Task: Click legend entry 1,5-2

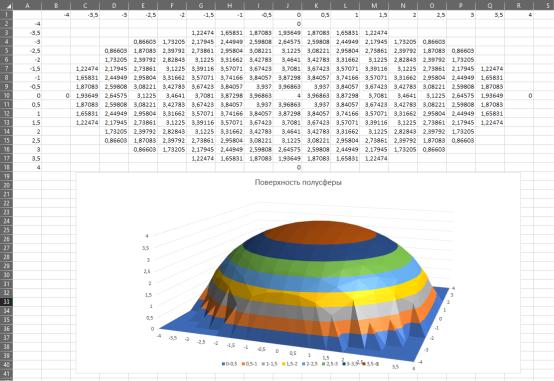Action: [289, 364]
